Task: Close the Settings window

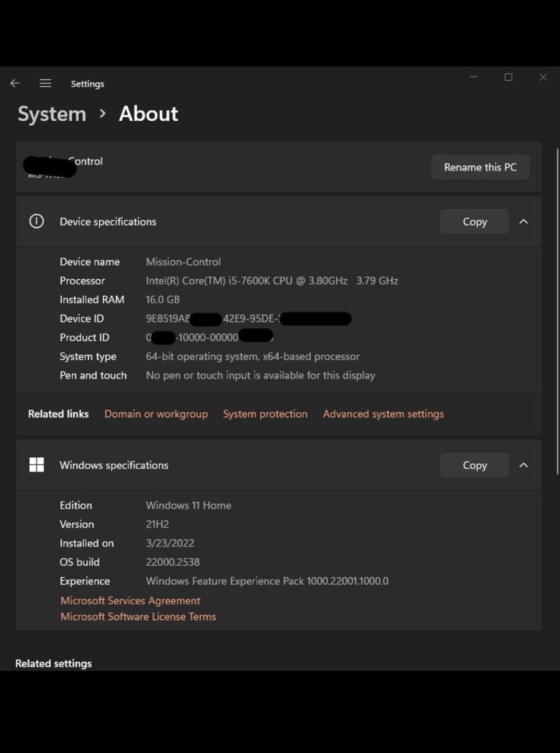Action: tap(543, 77)
